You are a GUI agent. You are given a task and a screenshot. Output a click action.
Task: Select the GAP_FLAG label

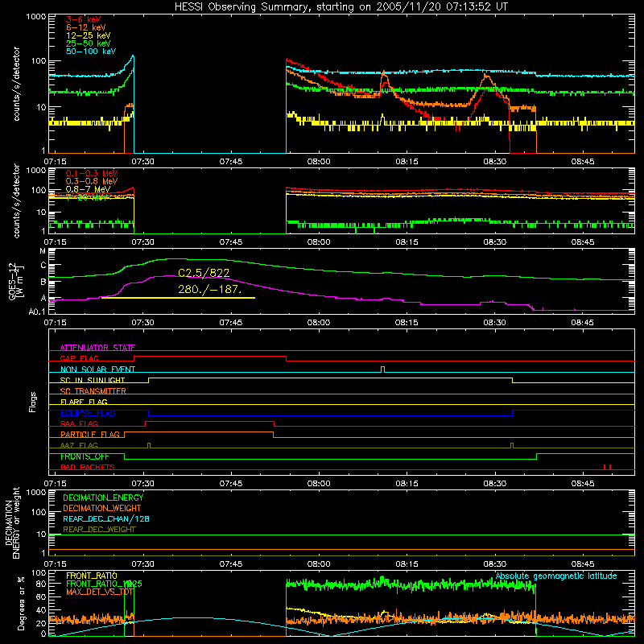pyautogui.click(x=79, y=358)
